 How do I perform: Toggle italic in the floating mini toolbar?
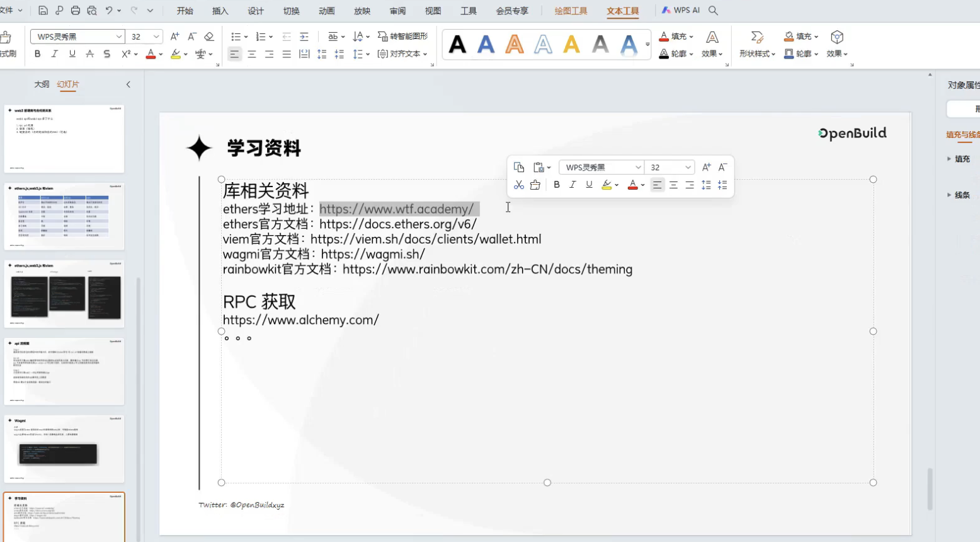point(573,185)
